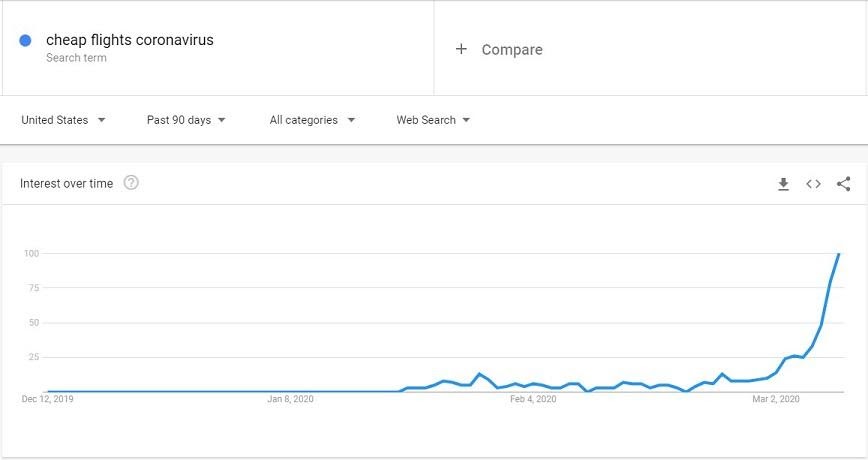Select the peak point at 100

click(839, 254)
